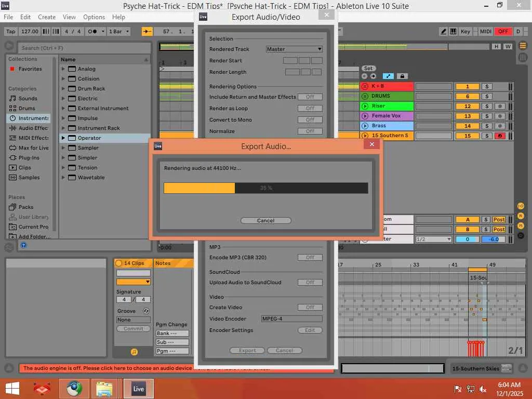Toggle the blue automation mode button
The height and width of the screenshot is (399, 532).
click(388, 76)
